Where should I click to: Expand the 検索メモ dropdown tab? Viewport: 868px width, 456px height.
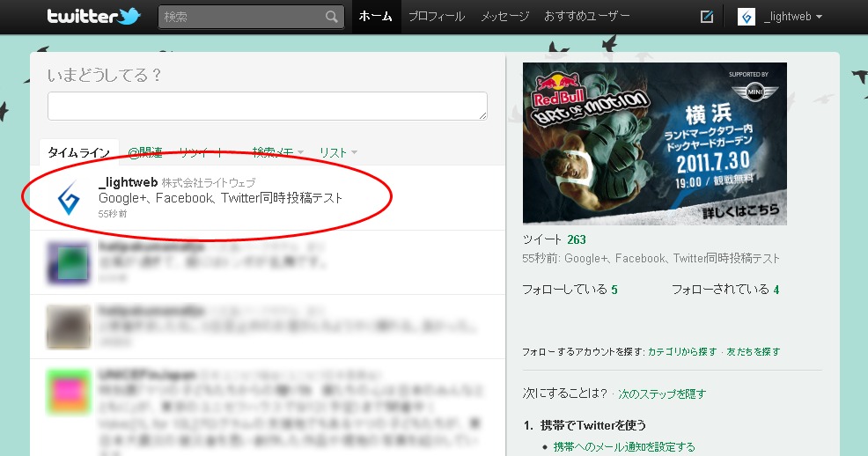[x=277, y=152]
